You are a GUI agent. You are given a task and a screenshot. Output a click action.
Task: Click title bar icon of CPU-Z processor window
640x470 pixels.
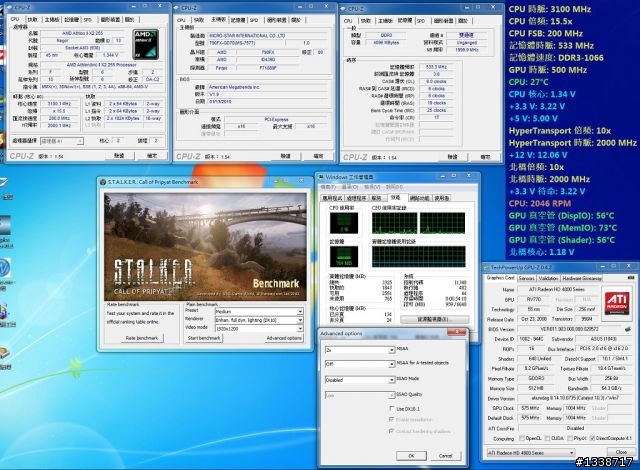pos(10,7)
